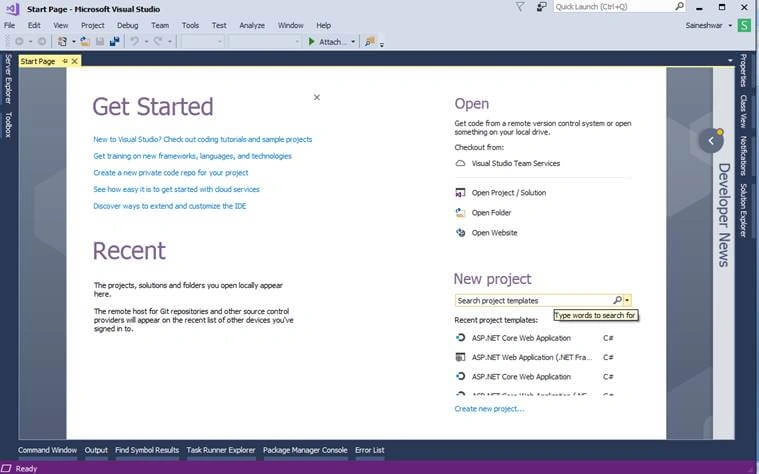
Task: Open the Tools menu
Action: click(x=190, y=25)
